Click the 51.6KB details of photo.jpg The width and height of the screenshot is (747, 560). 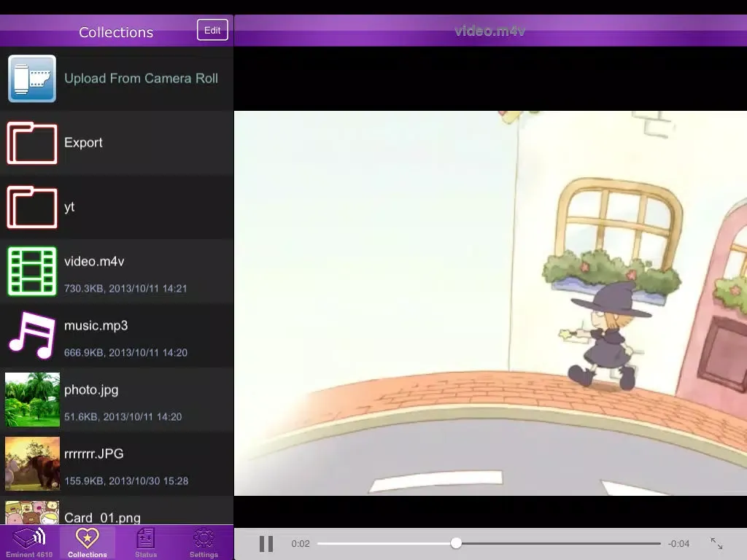(x=123, y=417)
